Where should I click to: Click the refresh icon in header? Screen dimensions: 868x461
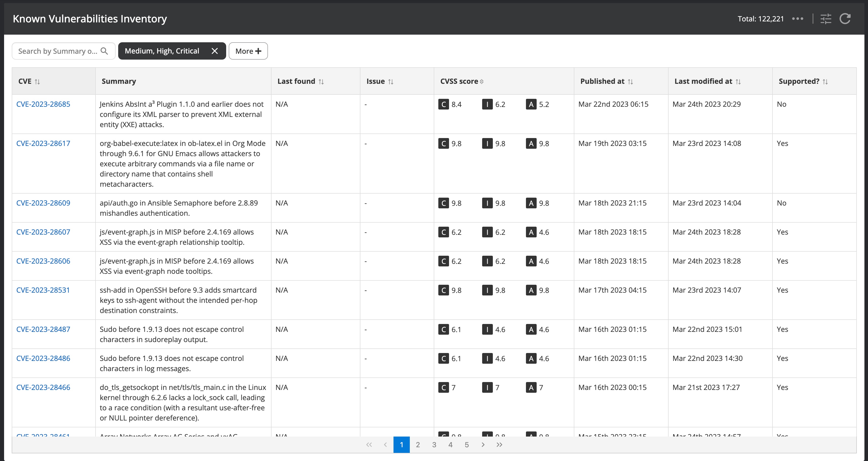[845, 19]
